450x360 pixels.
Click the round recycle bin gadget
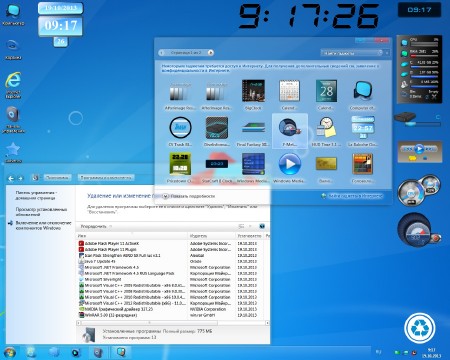click(x=420, y=328)
